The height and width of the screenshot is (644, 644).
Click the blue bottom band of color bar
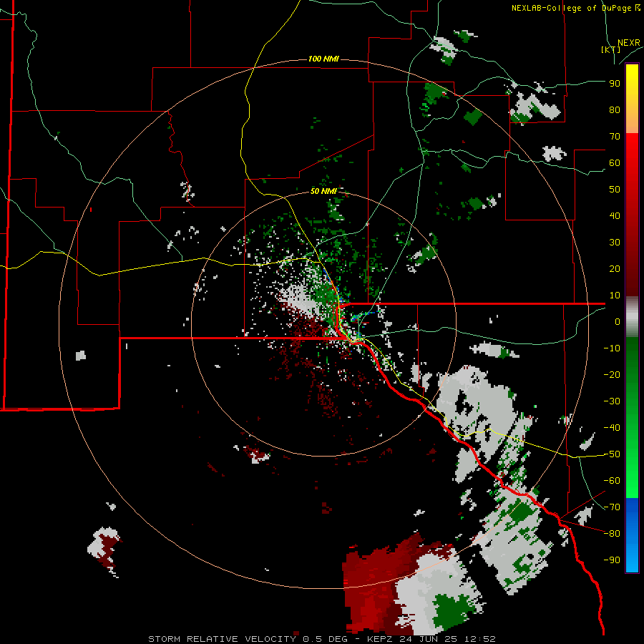click(632, 535)
